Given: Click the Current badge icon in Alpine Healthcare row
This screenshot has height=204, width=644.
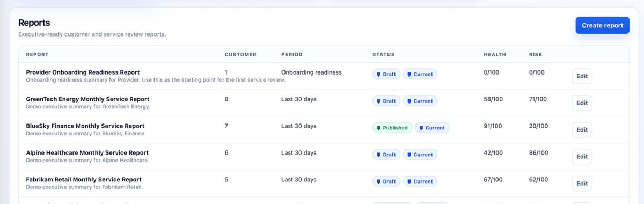Looking at the screenshot, I should click(409, 155).
